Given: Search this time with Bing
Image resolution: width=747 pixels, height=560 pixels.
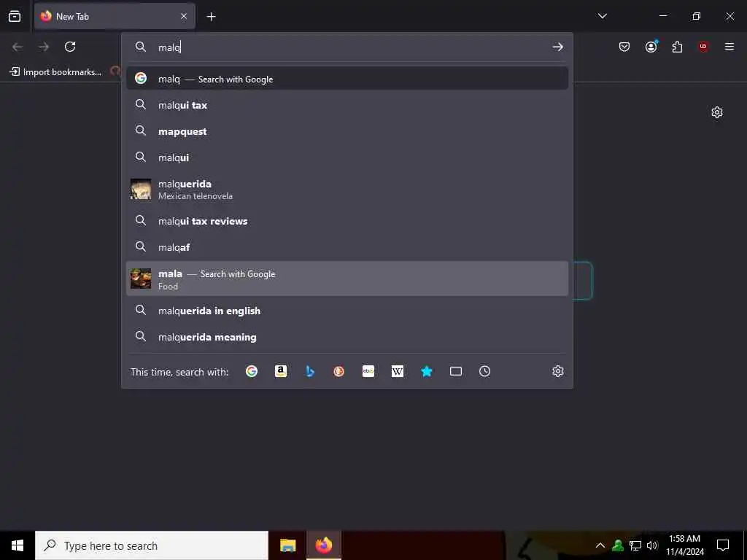Looking at the screenshot, I should click(x=310, y=371).
